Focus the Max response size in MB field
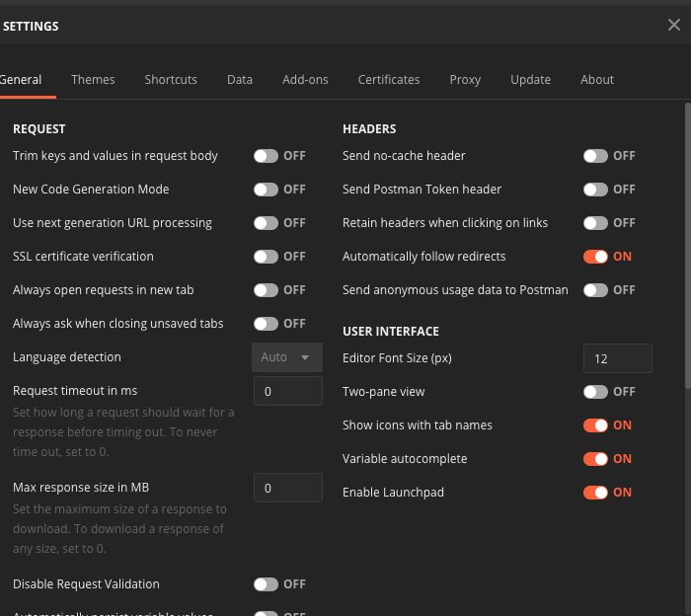Screen dimensions: 691x616 (288, 488)
